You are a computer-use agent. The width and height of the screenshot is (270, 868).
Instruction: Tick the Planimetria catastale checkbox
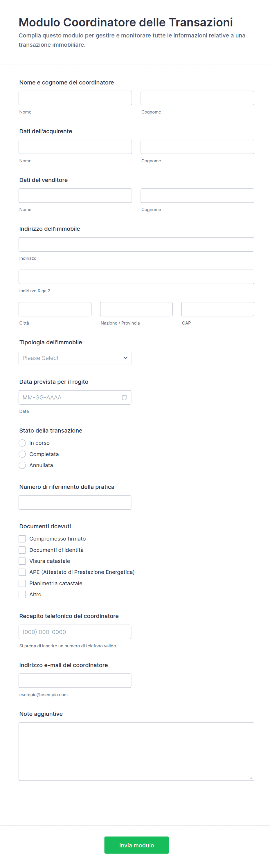click(x=22, y=583)
